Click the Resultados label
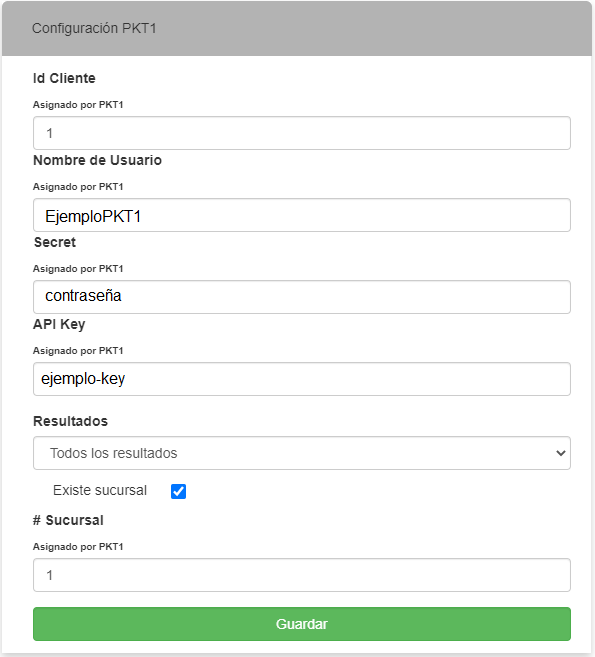The width and height of the screenshot is (595, 657). click(x=70, y=421)
